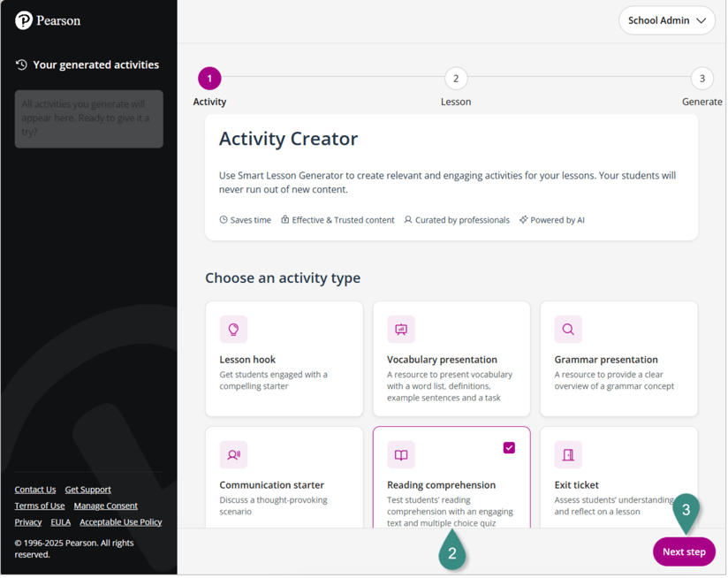This screenshot has width=728, height=578.
Task: Select the Grammar presentation magnifier icon
Action: 568,330
